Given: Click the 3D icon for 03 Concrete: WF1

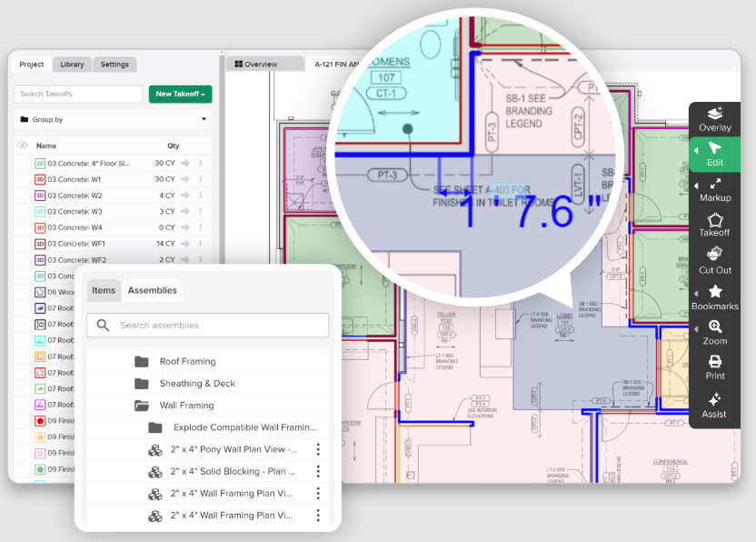Looking at the screenshot, I should click(x=40, y=244).
